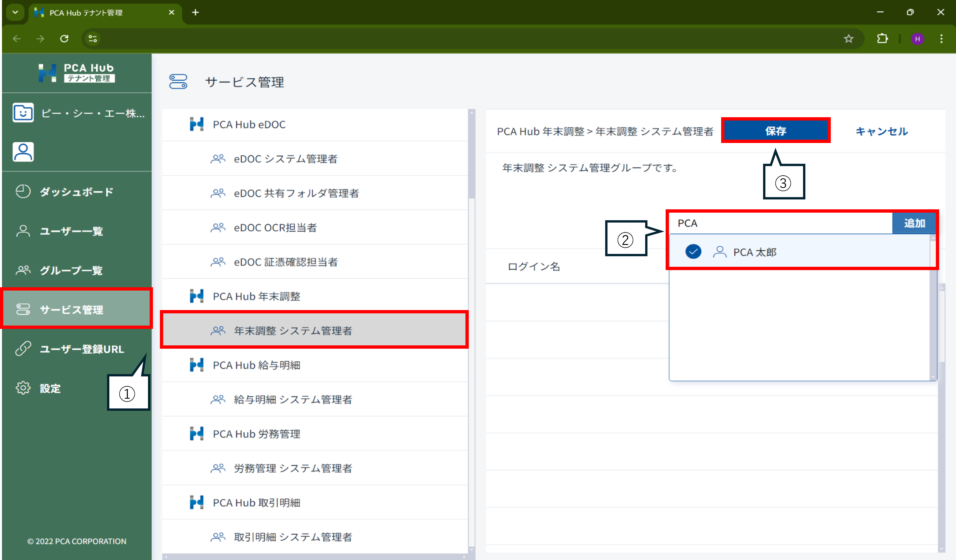The width and height of the screenshot is (956, 560).
Task: Click the 設定 gear icon
Action: coord(23,388)
